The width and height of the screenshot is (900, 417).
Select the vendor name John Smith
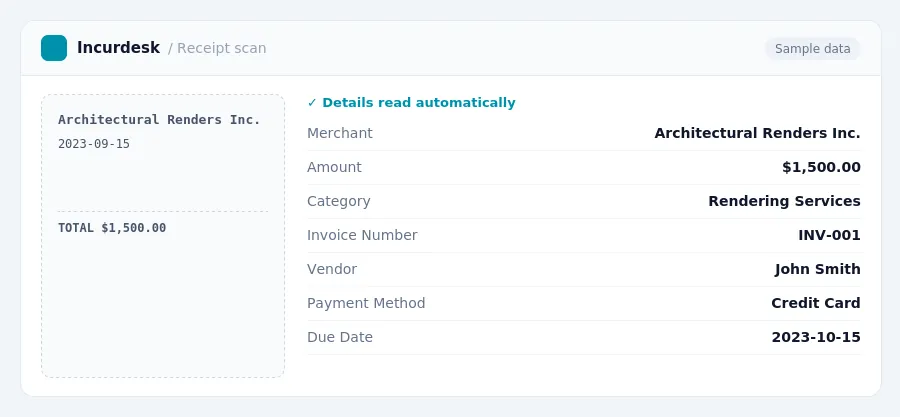pyautogui.click(x=817, y=269)
